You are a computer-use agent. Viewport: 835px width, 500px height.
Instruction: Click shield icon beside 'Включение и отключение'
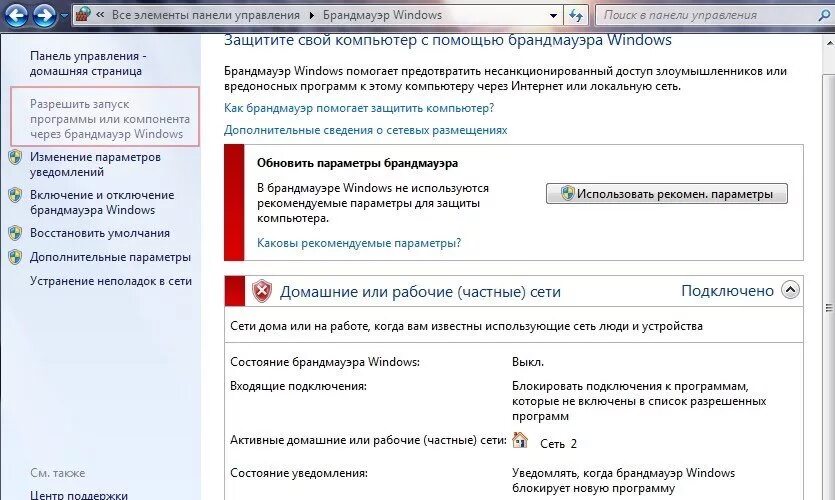(15, 195)
